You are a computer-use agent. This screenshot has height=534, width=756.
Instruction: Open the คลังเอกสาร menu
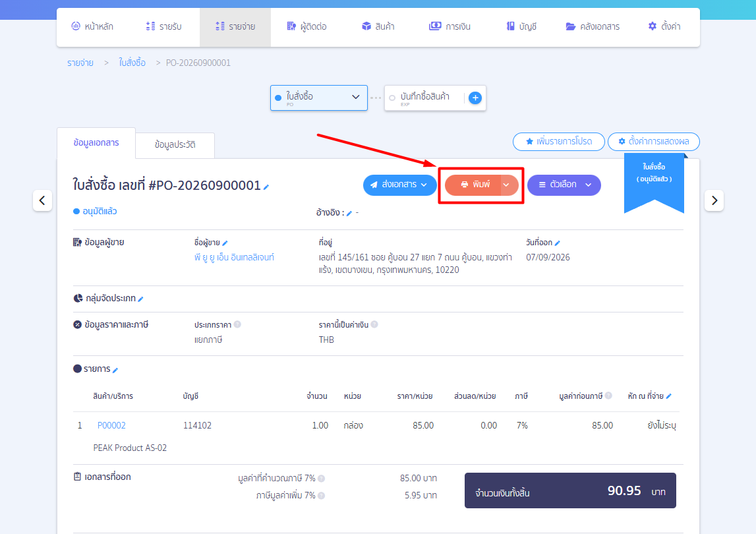(x=593, y=26)
